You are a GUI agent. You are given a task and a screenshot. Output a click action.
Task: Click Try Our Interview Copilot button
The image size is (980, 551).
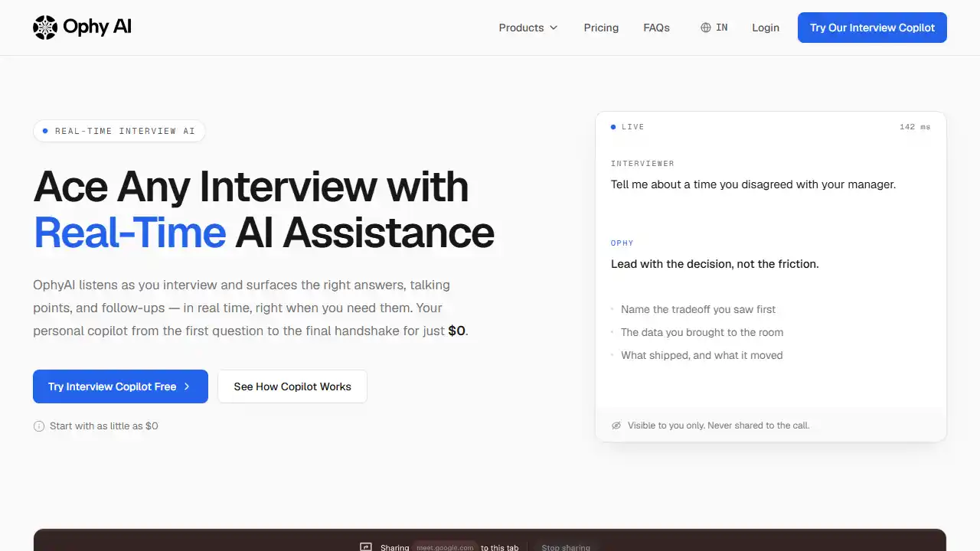point(872,28)
